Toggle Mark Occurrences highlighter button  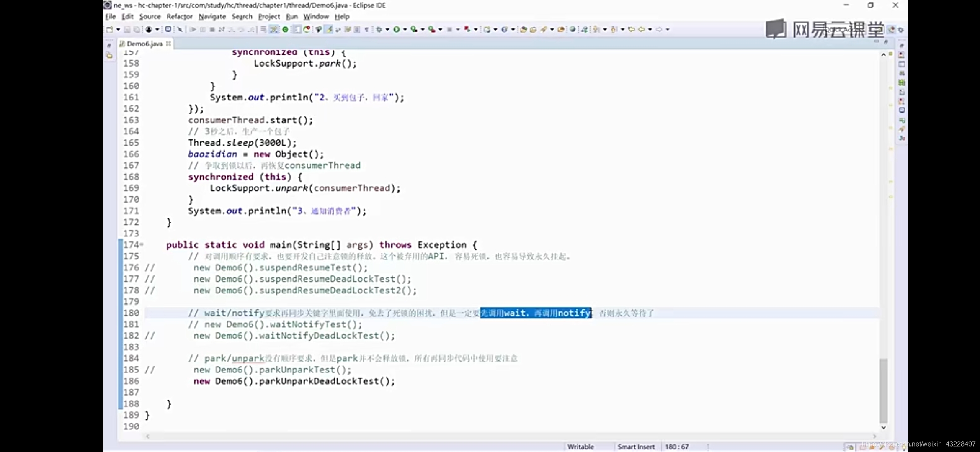point(328,29)
